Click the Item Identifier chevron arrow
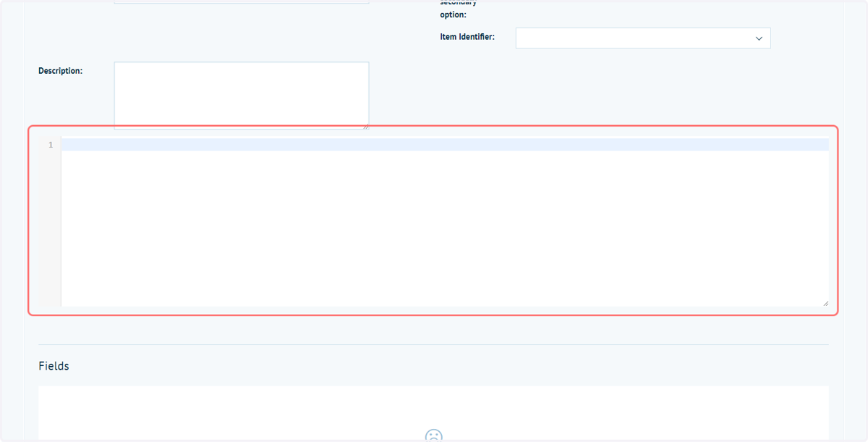The height and width of the screenshot is (442, 868). pos(759,38)
